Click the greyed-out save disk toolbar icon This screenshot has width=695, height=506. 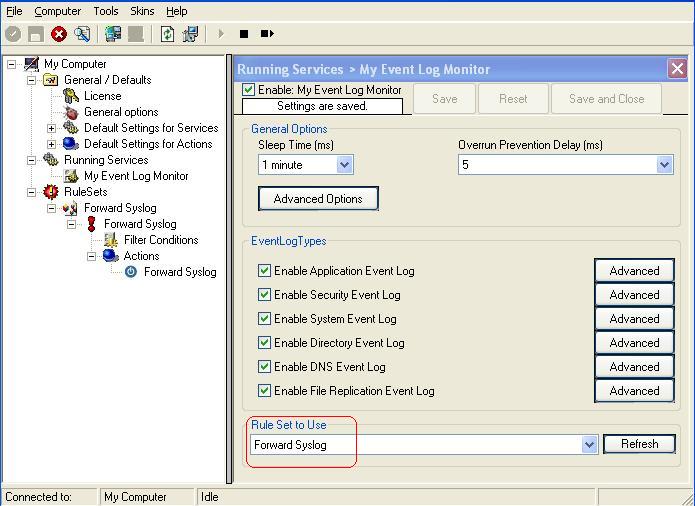click(x=36, y=34)
